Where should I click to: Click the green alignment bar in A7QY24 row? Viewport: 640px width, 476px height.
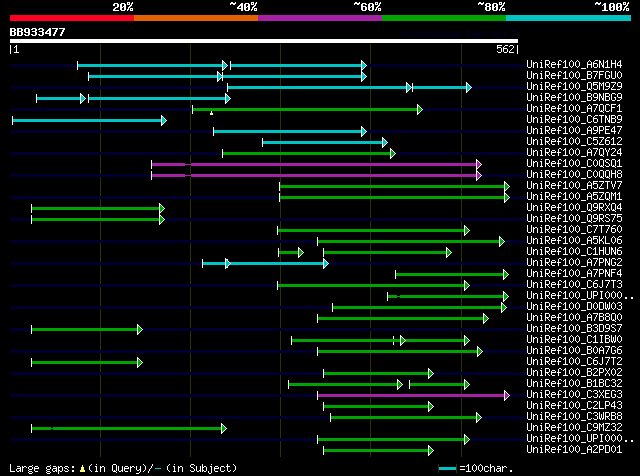pos(309,153)
